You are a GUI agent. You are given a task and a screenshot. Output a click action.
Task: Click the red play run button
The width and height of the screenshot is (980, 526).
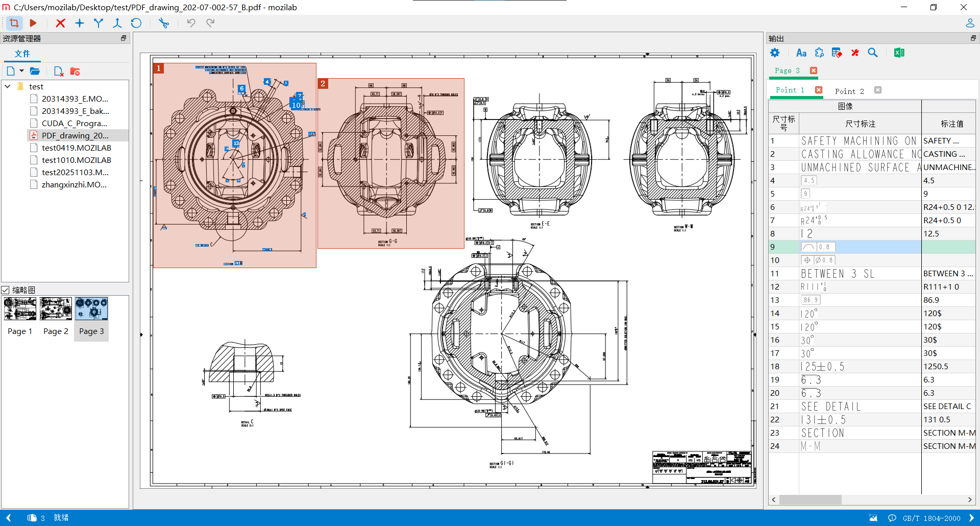click(33, 23)
